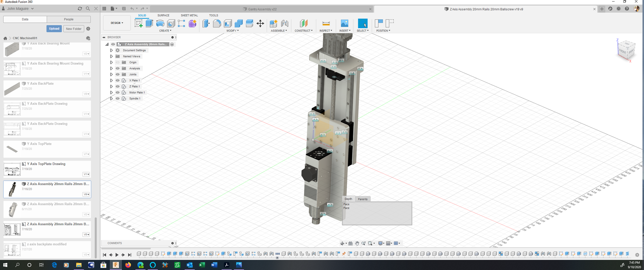Screen dimensions: 644x270
Task: Expand the Named Views folder
Action: pos(111,56)
